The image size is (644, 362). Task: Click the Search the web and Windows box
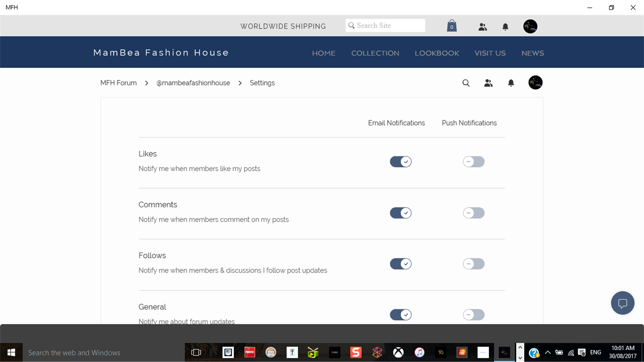click(x=104, y=353)
